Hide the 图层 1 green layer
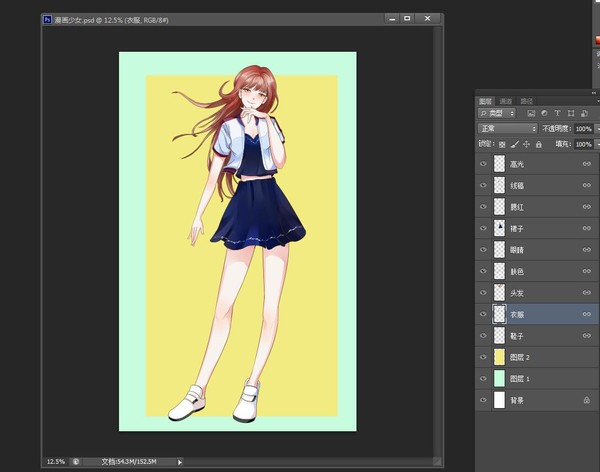Image resolution: width=600 pixels, height=472 pixels. (x=483, y=379)
